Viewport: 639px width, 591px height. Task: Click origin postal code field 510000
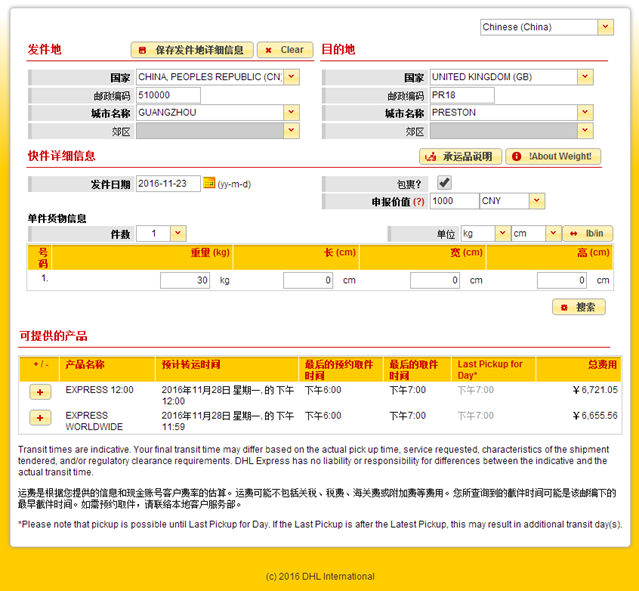[168, 95]
